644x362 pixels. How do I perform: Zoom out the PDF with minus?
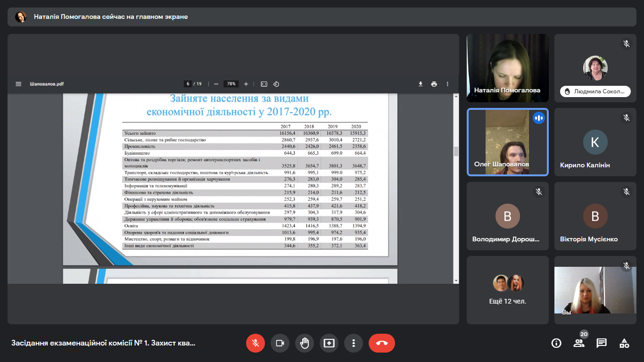(x=216, y=84)
